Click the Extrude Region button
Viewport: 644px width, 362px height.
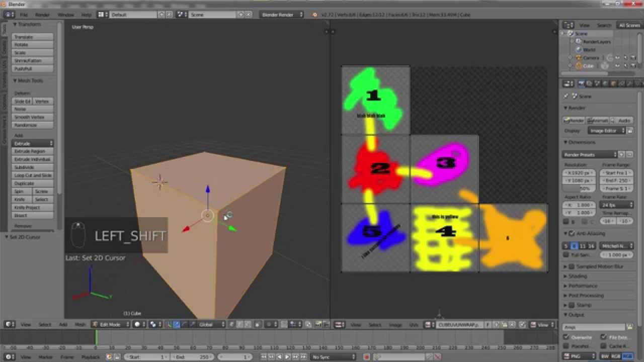coord(33,151)
